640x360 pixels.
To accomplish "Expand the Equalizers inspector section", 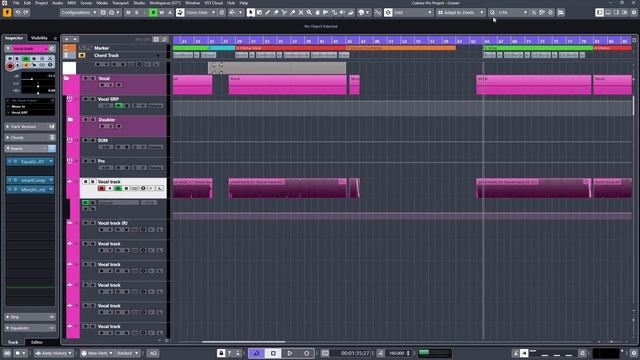I will coord(30,328).
